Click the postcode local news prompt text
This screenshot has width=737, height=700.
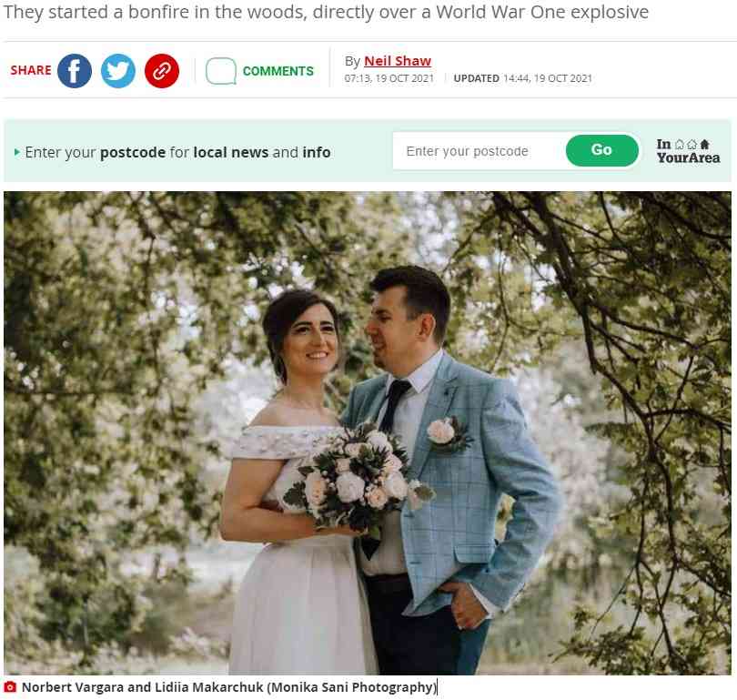click(177, 152)
